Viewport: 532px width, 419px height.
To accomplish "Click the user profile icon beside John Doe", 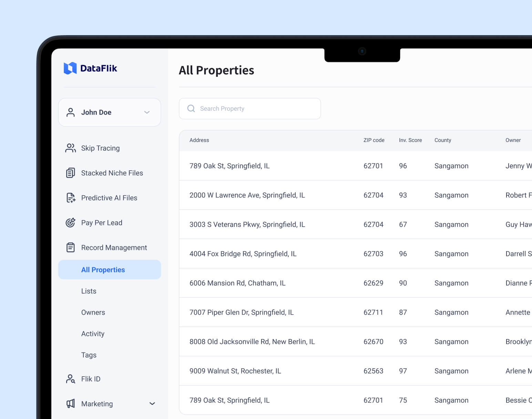I will tap(70, 112).
